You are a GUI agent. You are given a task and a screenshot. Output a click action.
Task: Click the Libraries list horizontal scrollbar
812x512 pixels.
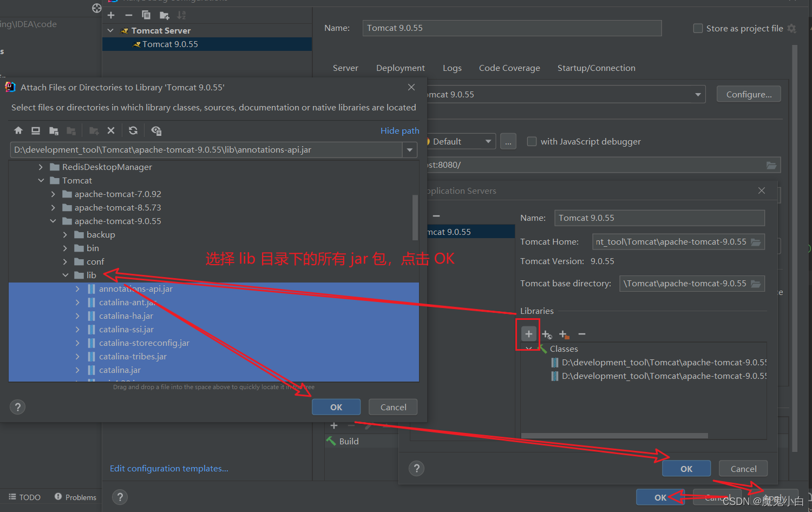tap(614, 436)
